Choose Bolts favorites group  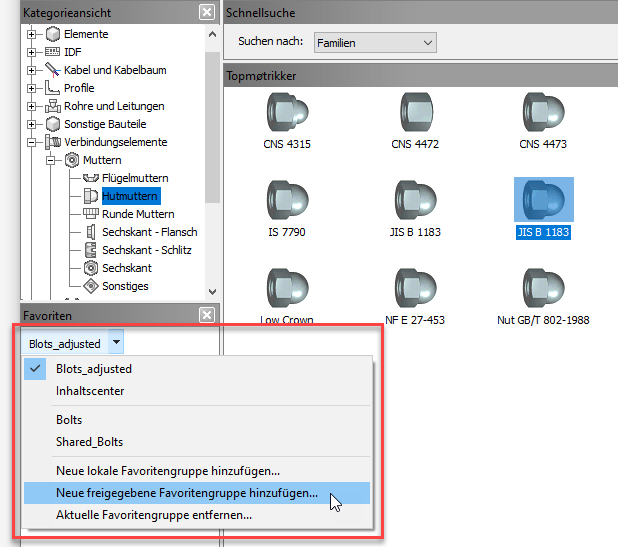[197, 420]
